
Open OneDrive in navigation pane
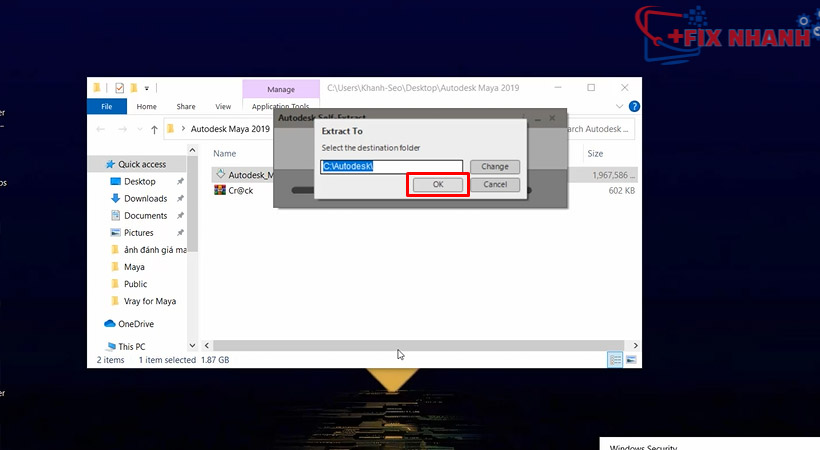pyautogui.click(x=136, y=324)
